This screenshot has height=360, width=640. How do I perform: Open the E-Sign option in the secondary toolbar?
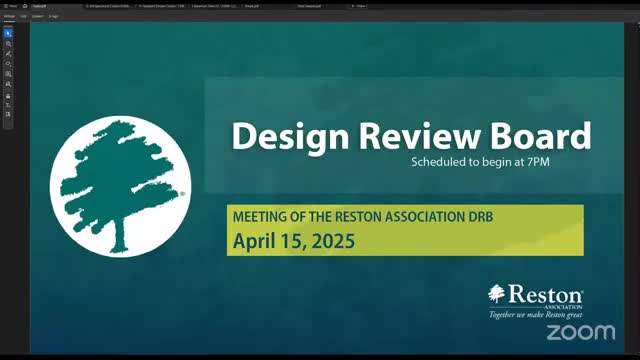click(53, 16)
